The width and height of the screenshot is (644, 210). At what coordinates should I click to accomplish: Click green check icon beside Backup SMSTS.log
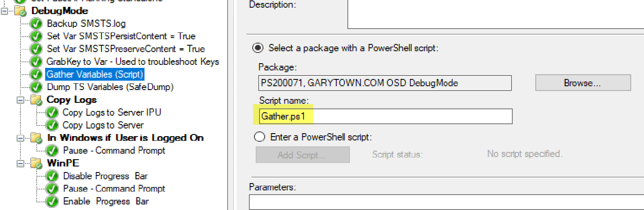[37, 23]
